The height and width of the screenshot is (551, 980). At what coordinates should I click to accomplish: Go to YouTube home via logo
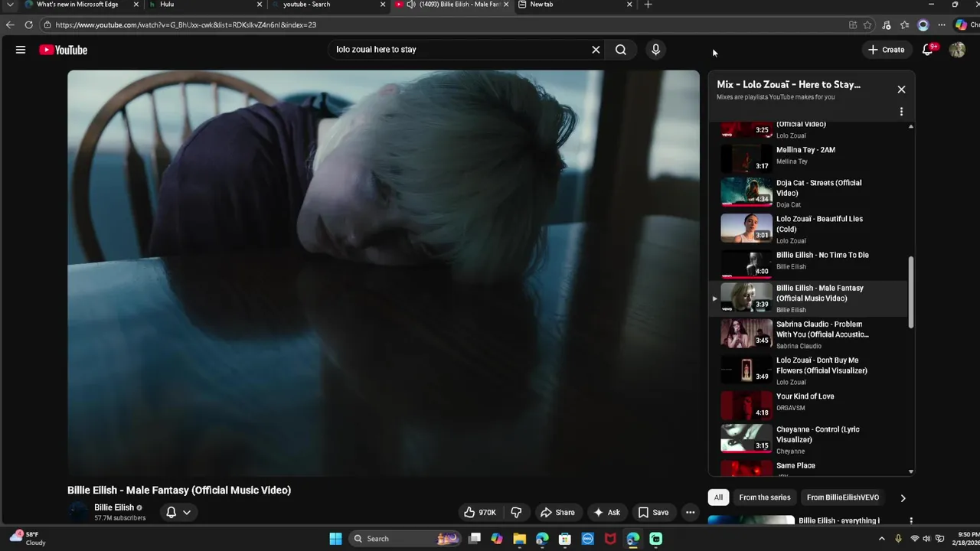tap(64, 50)
